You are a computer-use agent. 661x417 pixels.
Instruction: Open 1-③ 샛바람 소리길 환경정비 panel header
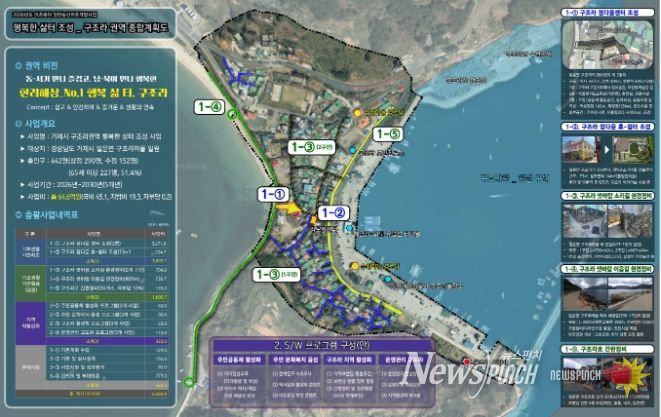pos(607,196)
